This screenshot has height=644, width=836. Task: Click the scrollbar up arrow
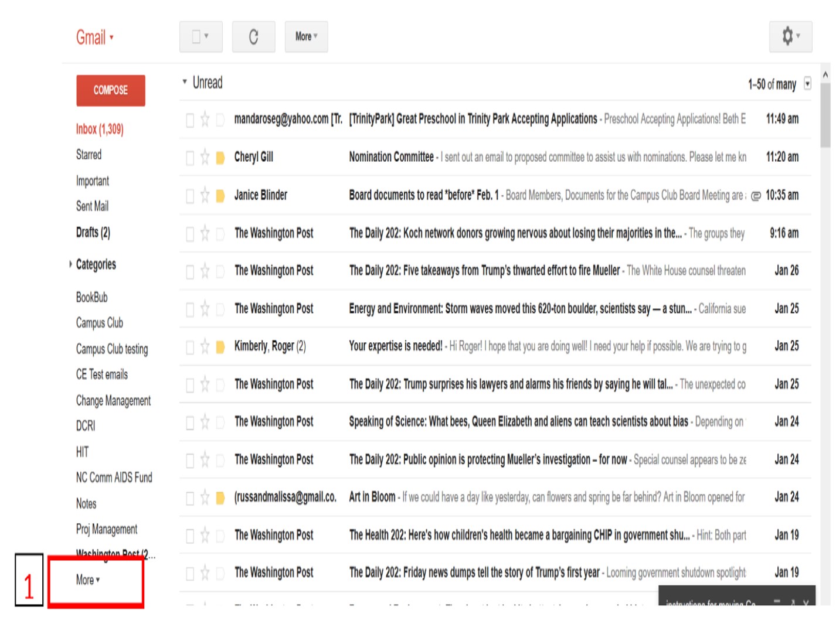pos(825,74)
